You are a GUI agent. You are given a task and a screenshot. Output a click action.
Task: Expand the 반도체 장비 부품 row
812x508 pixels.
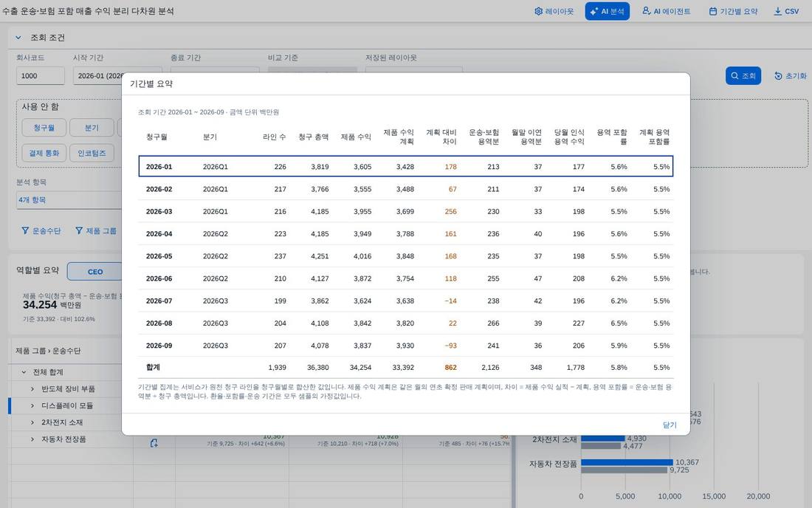click(32, 389)
